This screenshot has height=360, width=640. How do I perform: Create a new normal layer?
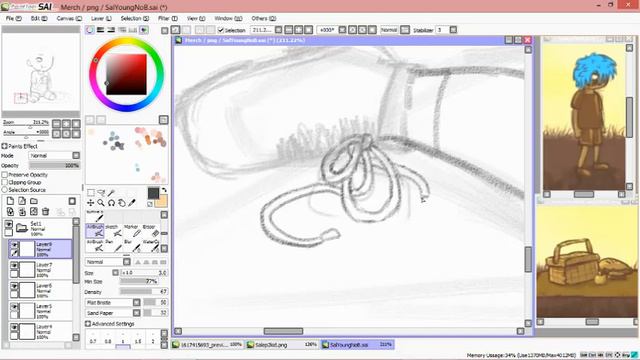[10, 201]
